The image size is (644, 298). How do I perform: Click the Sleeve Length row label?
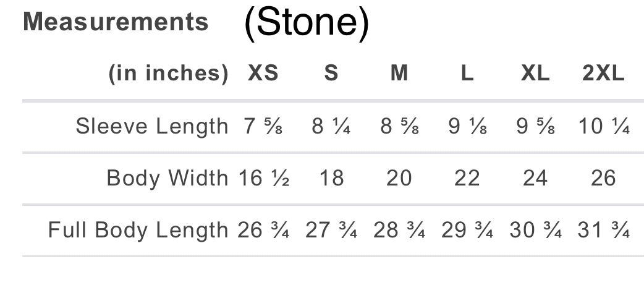click(x=152, y=126)
